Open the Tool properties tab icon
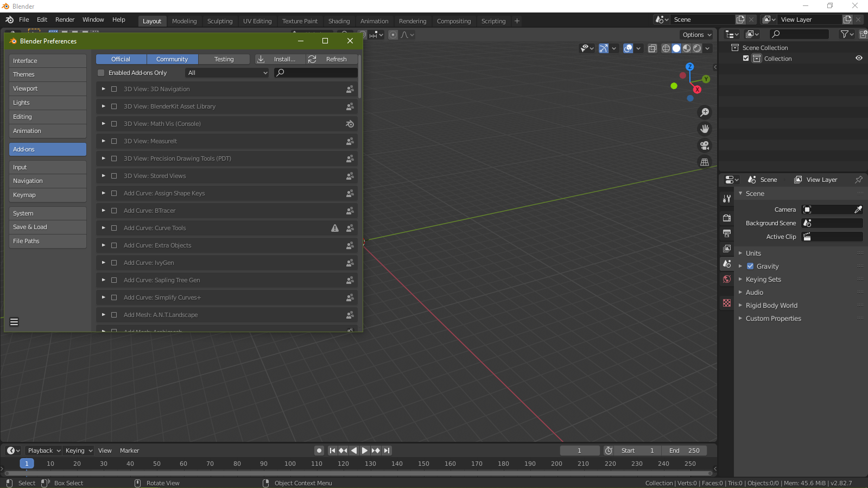This screenshot has width=868, height=488. point(727,199)
